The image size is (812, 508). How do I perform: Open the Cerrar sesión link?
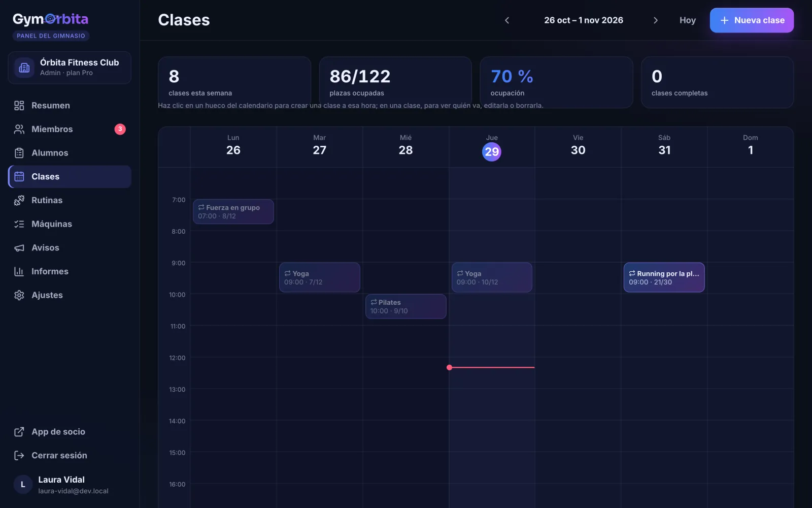70,455
